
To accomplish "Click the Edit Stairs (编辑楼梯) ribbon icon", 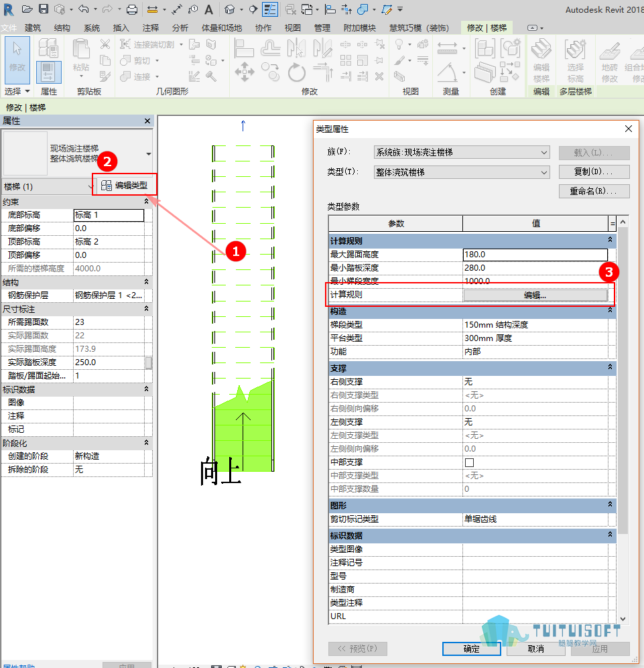I will tap(541, 61).
